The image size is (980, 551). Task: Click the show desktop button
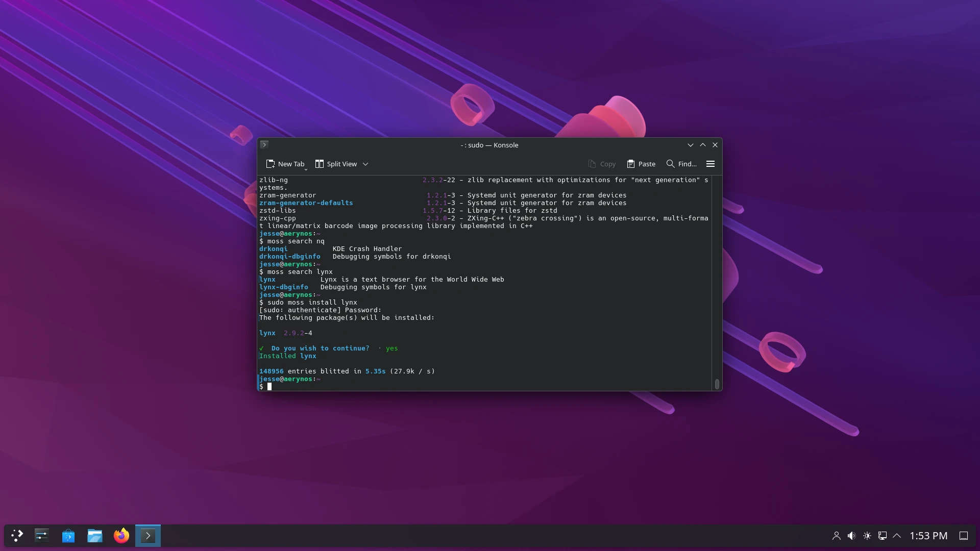click(964, 536)
